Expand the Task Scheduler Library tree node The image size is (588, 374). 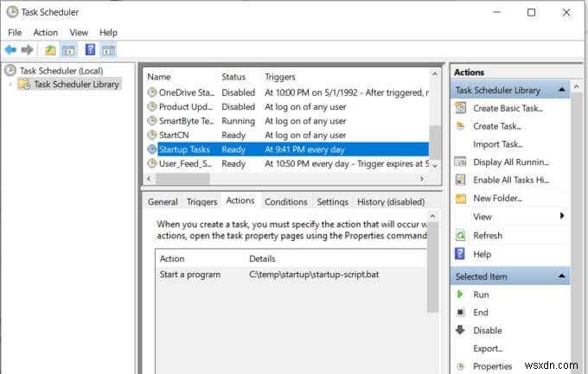point(10,85)
